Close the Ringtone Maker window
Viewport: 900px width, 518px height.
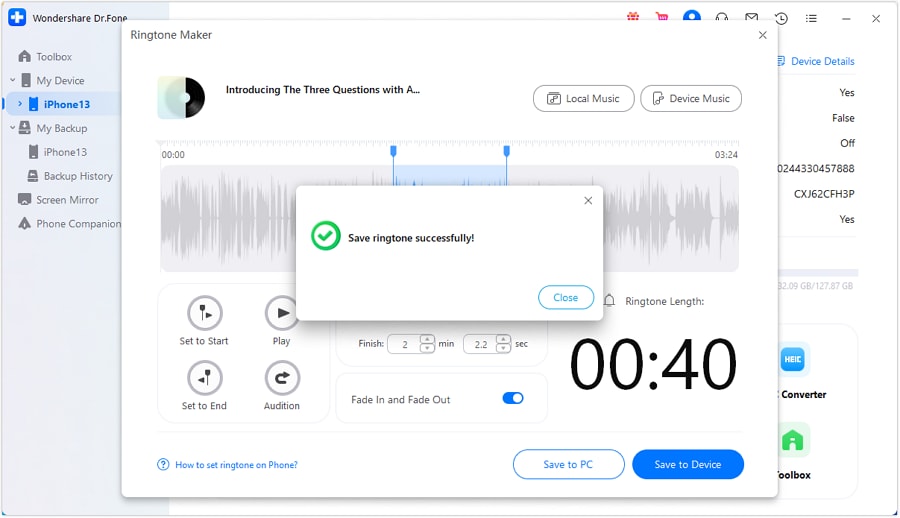762,35
